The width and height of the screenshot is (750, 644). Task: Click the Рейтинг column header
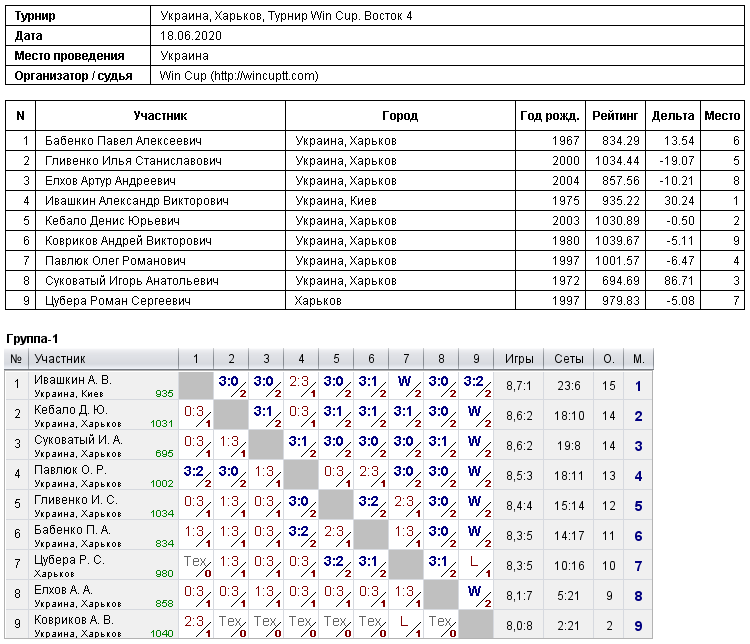pos(615,116)
